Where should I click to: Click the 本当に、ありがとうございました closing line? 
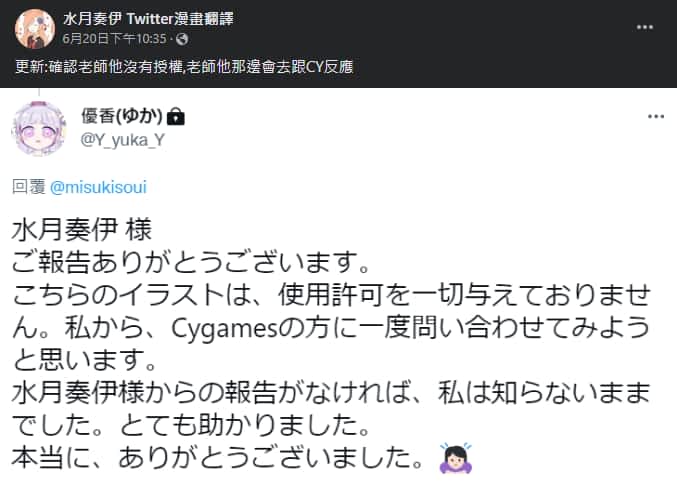click(x=217, y=458)
